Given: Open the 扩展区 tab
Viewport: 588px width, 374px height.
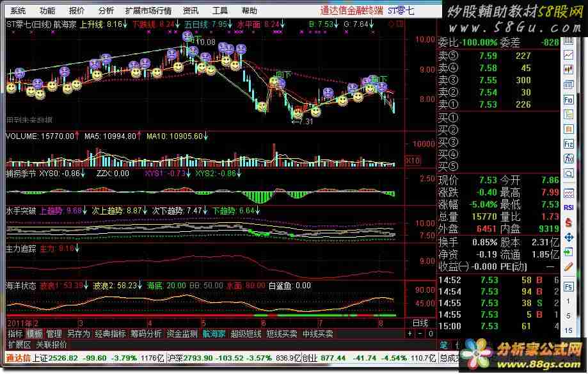Looking at the screenshot, I should pyautogui.click(x=19, y=345).
